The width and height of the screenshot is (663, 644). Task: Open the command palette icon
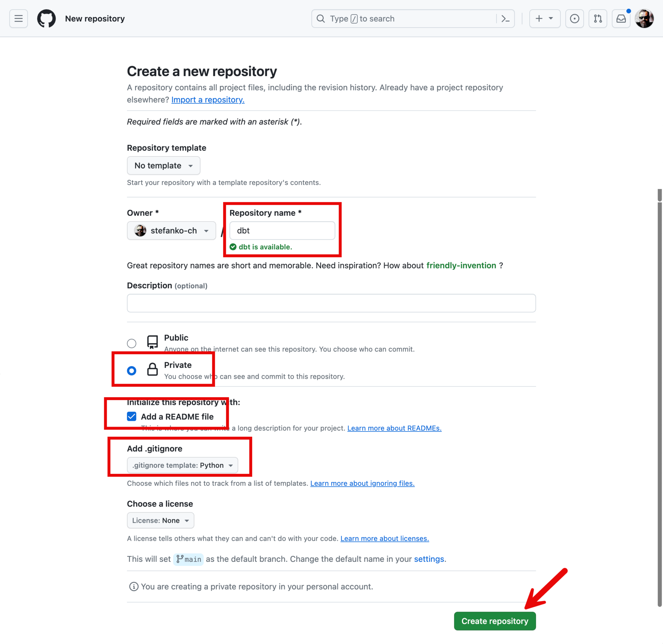coord(505,19)
